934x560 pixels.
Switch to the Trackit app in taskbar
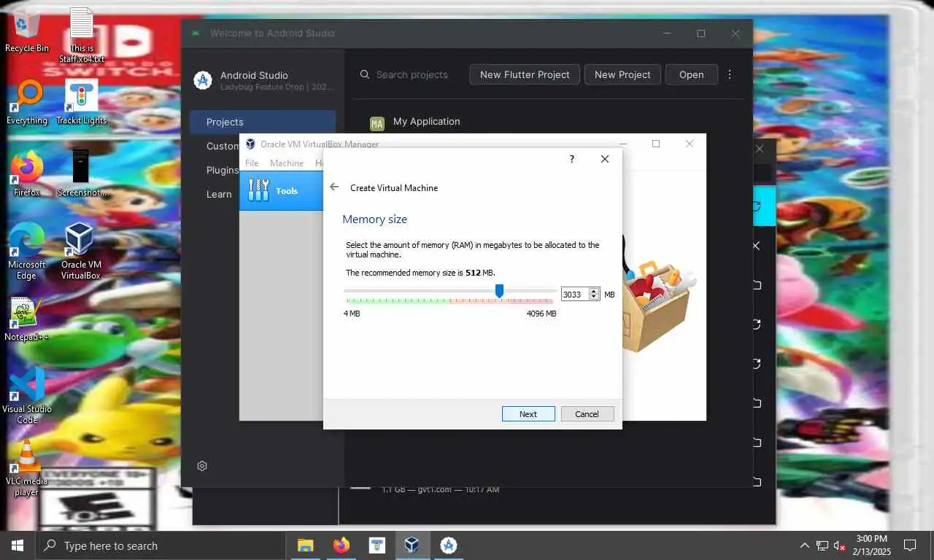377,545
